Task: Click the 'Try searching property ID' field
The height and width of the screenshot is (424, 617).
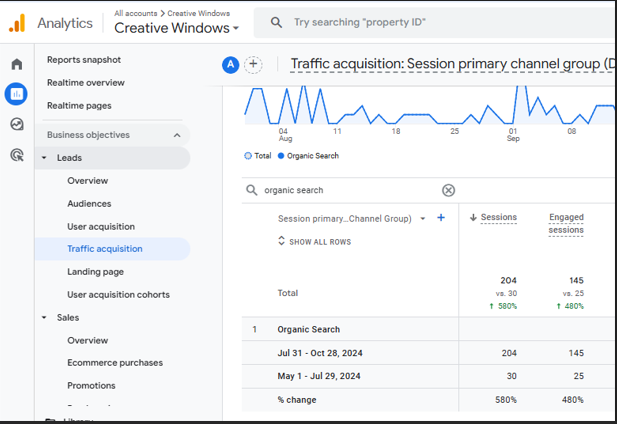Action: [434, 22]
